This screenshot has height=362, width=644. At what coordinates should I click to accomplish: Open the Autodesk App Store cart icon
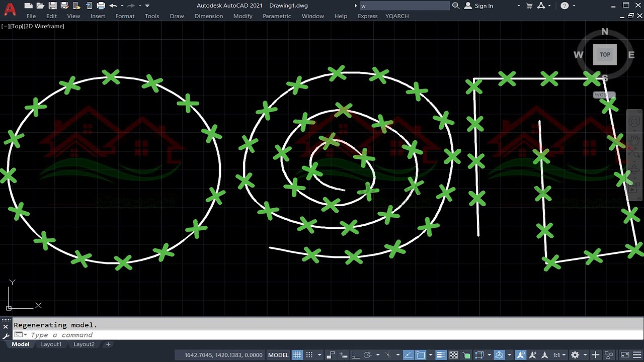click(529, 6)
